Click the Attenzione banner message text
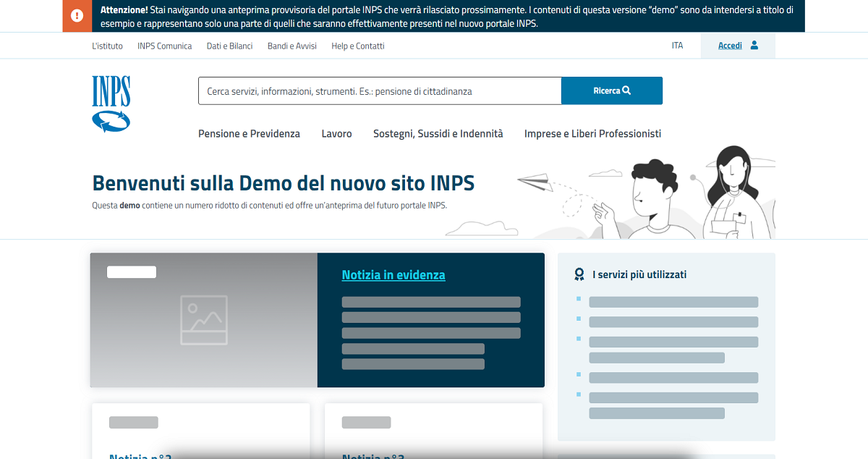 (446, 17)
